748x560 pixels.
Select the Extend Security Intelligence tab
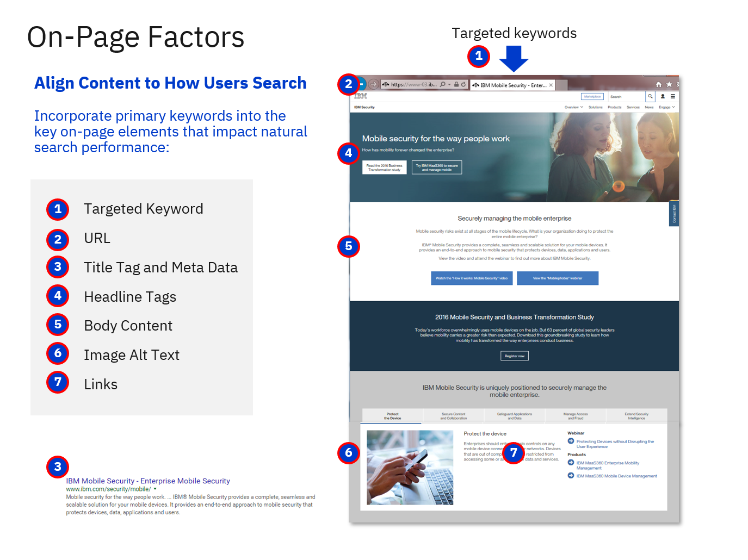click(636, 416)
